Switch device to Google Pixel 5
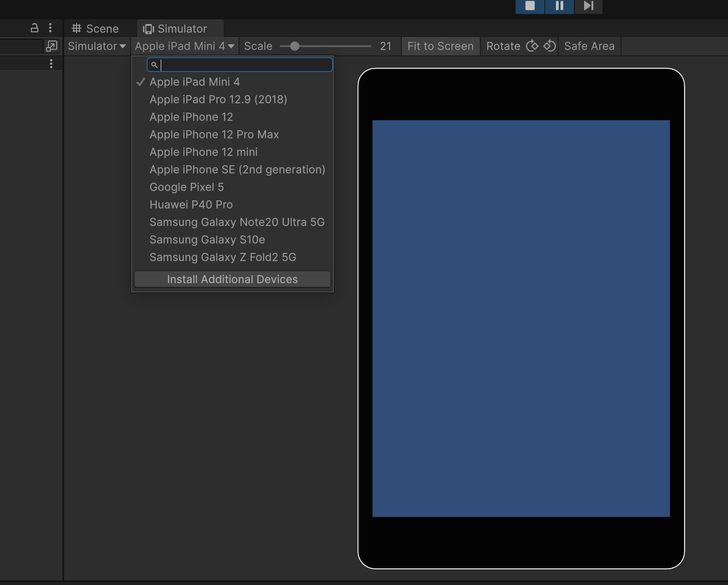728x585 pixels. coord(233,187)
